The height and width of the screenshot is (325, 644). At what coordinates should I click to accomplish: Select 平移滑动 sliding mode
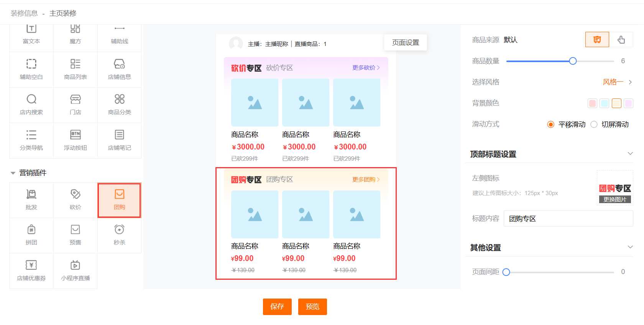coord(551,125)
